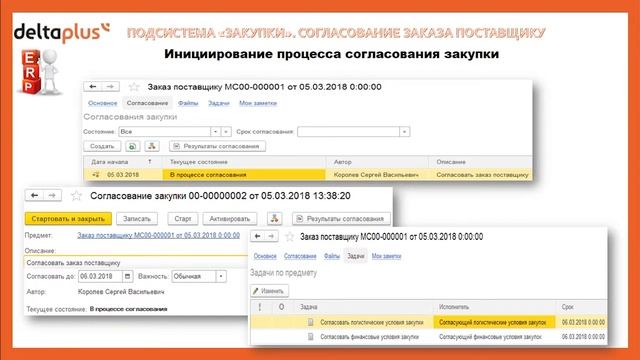Screen dimensions: 640x360
Task: Open Мои заметки tab in top order window
Action: coord(258,103)
